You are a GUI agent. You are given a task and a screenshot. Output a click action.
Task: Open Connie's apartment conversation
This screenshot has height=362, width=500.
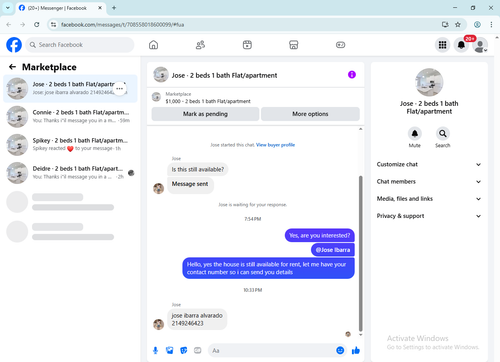coord(70,116)
